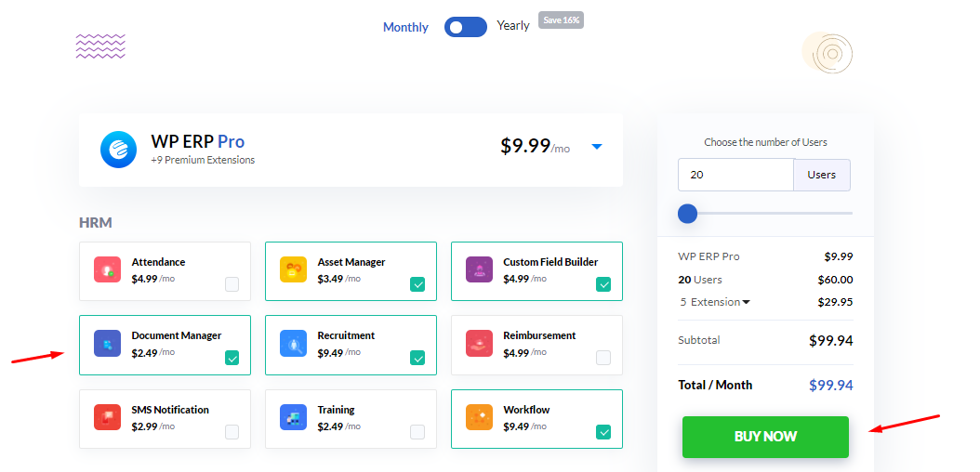This screenshot has height=472, width=980.
Task: Select the Yearly billing option label
Action: [513, 26]
